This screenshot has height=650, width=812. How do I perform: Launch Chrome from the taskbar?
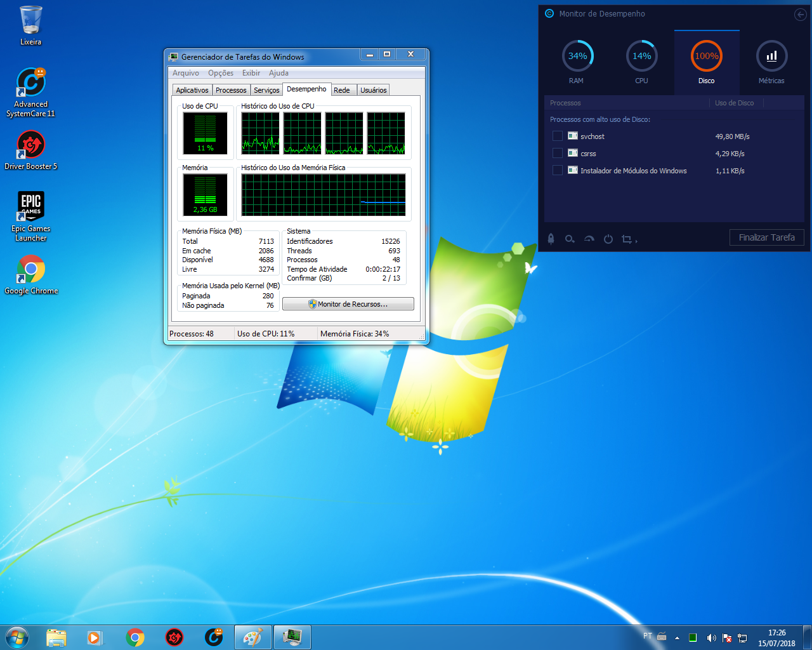click(x=134, y=637)
